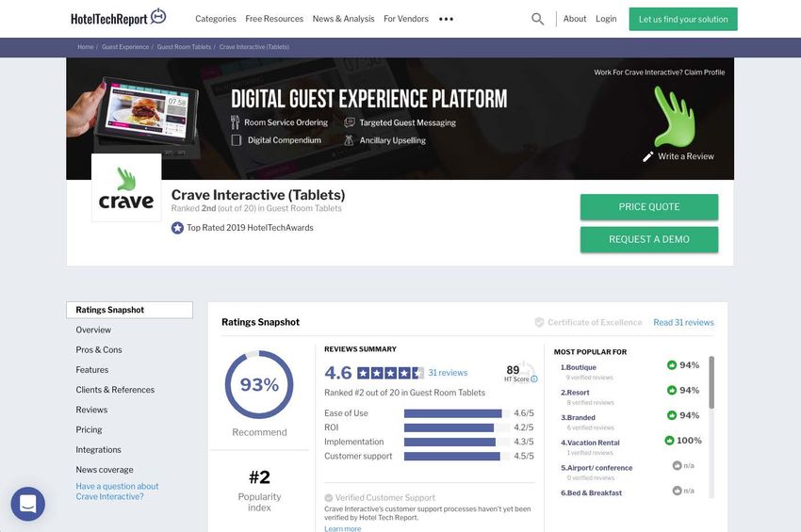This screenshot has height=532, width=801.
Task: Click 31 reviews link beside stars
Action: 448,373
